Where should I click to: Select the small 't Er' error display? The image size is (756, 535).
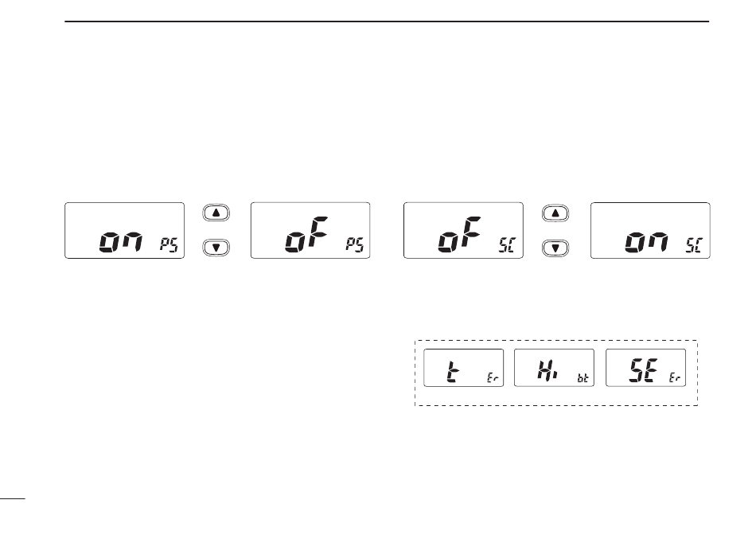[x=463, y=368]
